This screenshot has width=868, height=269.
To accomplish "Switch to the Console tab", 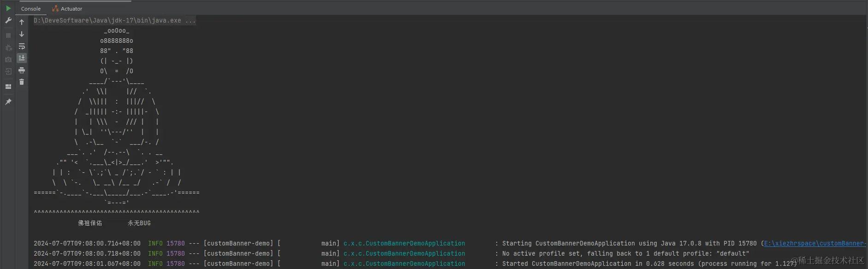I will 31,9.
